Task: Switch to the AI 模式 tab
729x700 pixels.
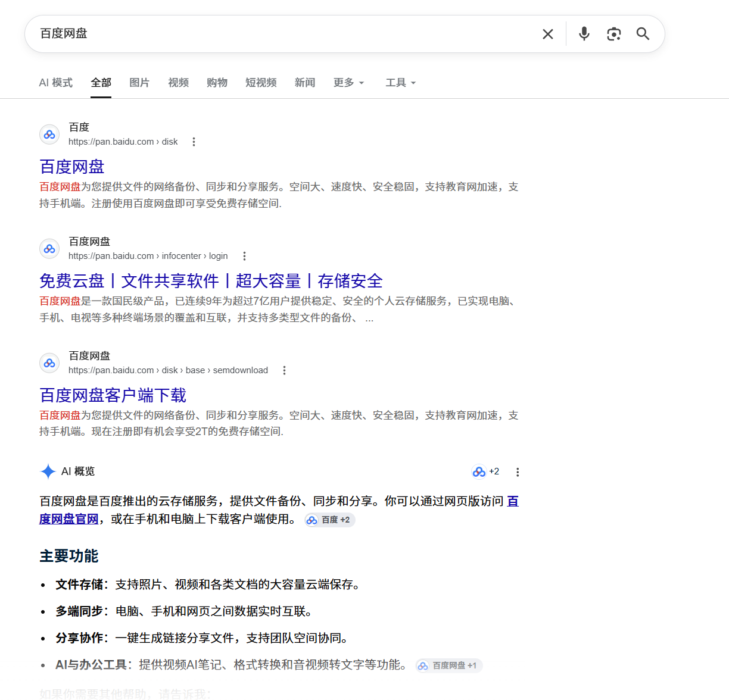Action: (x=56, y=83)
